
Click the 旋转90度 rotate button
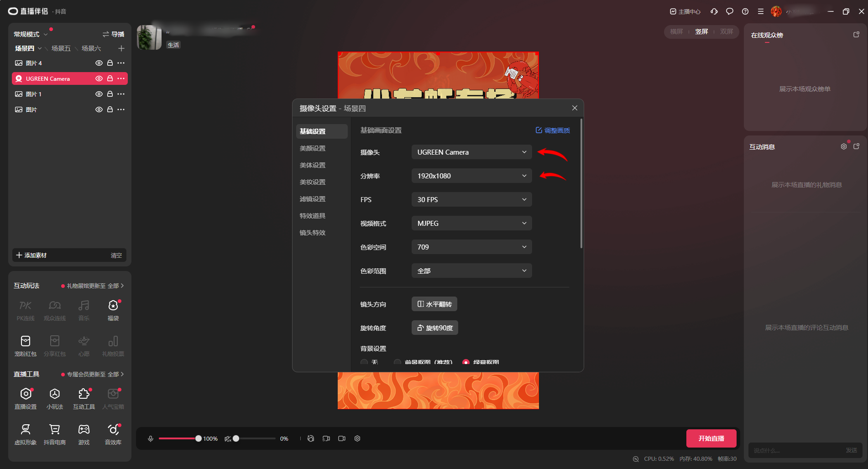pos(435,328)
